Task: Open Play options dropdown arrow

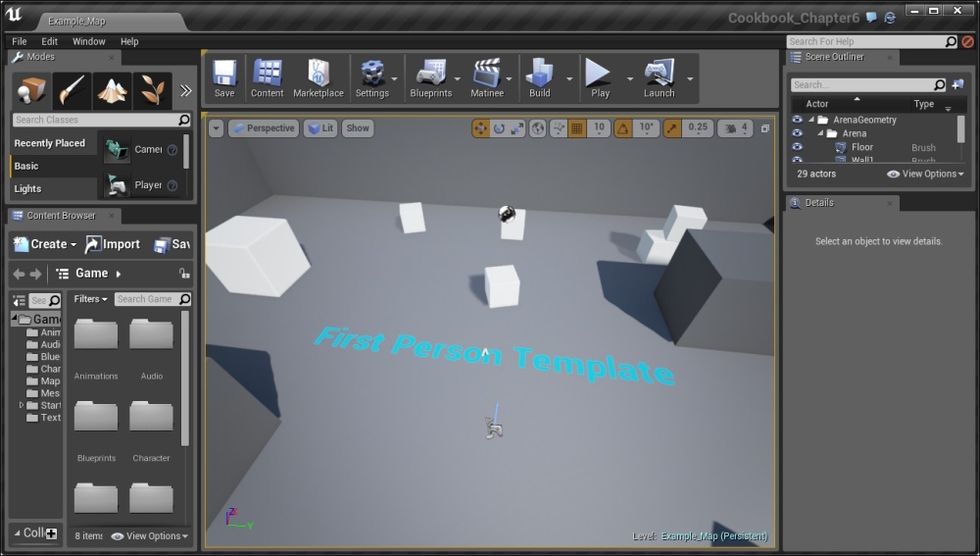Action: point(630,78)
